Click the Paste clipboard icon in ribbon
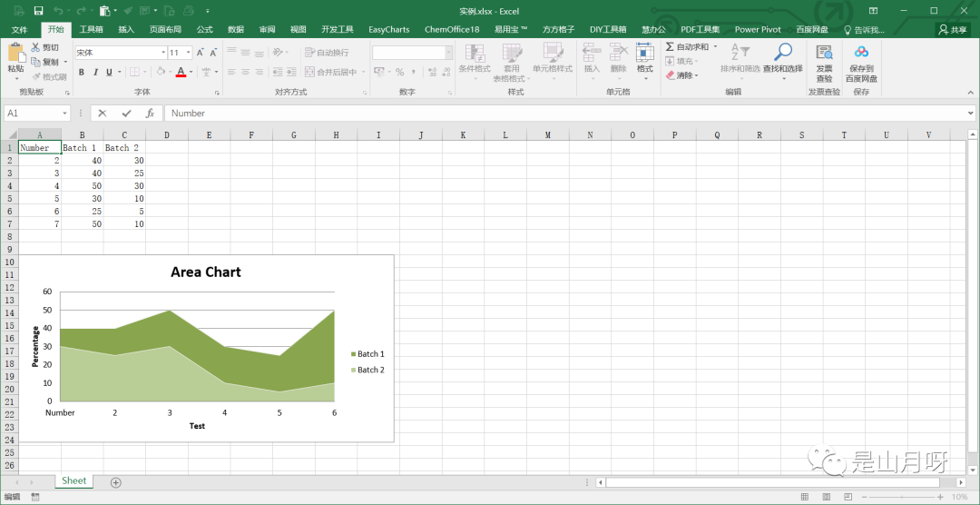 [15, 54]
